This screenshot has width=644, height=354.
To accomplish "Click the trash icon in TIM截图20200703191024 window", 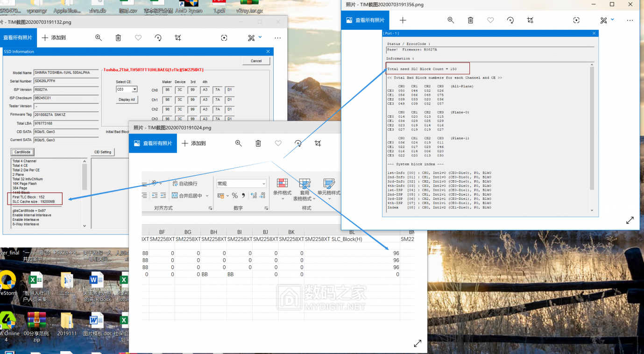I will tap(258, 143).
